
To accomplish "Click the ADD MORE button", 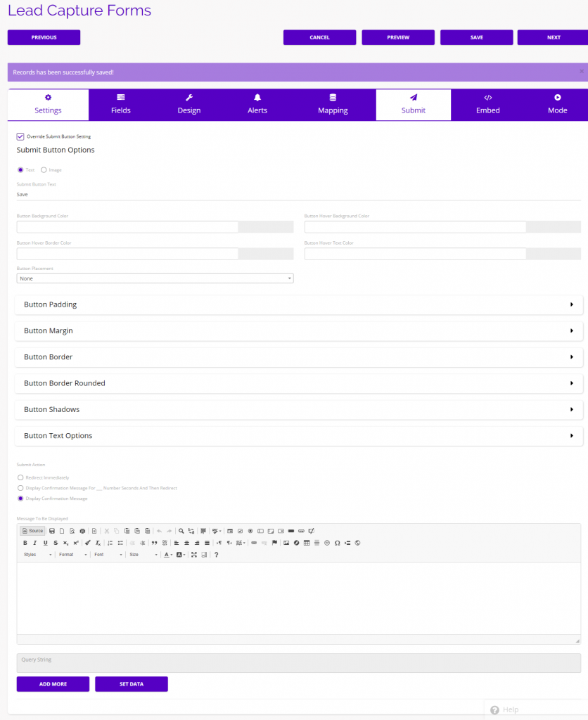I will coord(53,683).
